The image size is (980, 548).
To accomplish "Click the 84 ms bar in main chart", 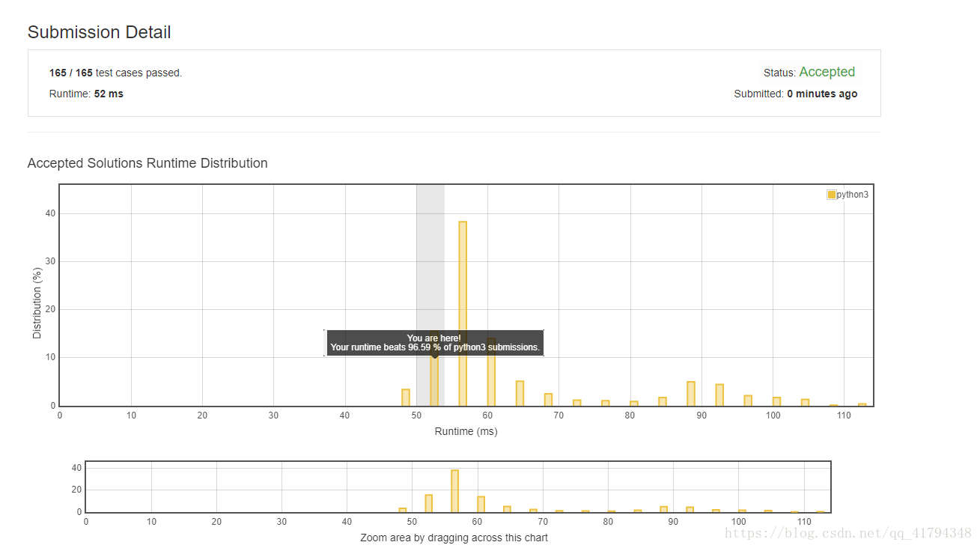I will coord(663,401).
